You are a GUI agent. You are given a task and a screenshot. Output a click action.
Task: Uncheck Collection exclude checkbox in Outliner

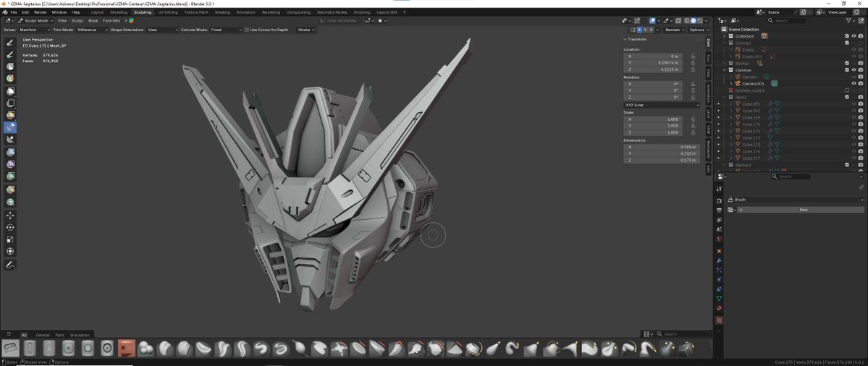click(x=847, y=36)
